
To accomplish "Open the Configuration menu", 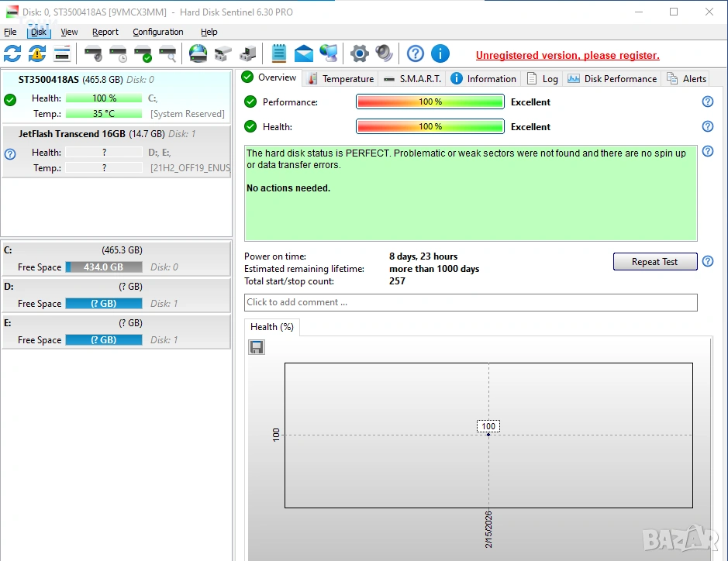I will pos(157,32).
